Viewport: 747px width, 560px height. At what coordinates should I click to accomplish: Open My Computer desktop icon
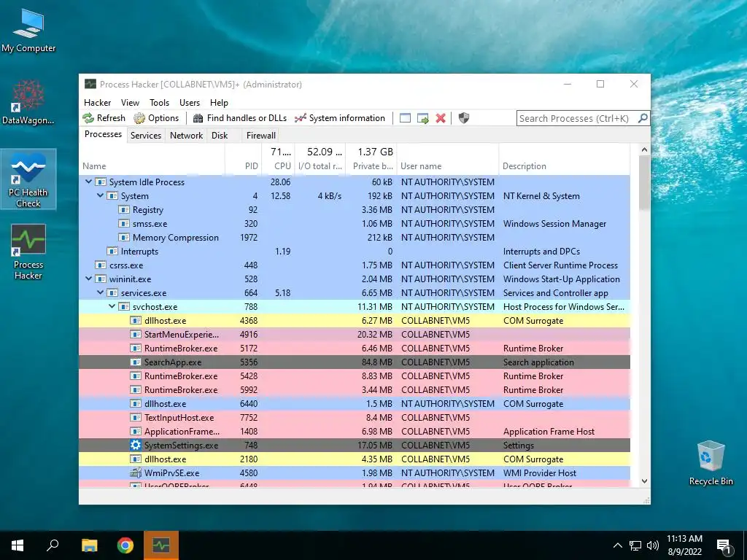click(28, 31)
